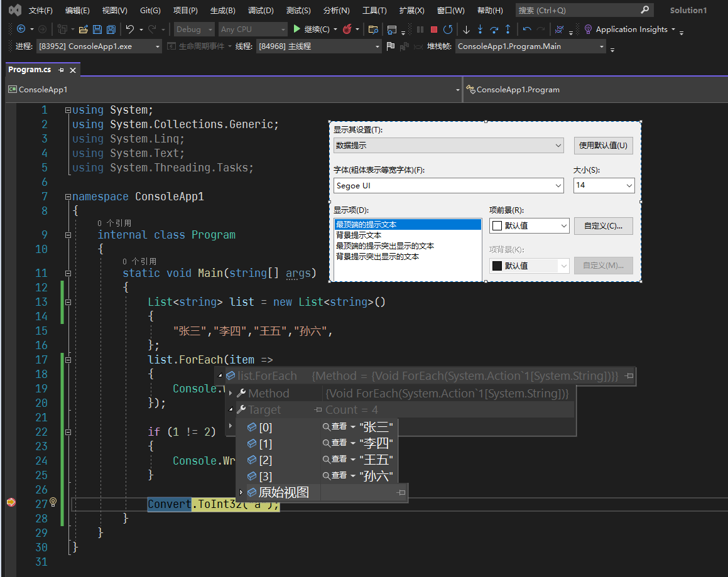The image size is (728, 577).
Task: Open the 工具(T) menu
Action: [374, 11]
